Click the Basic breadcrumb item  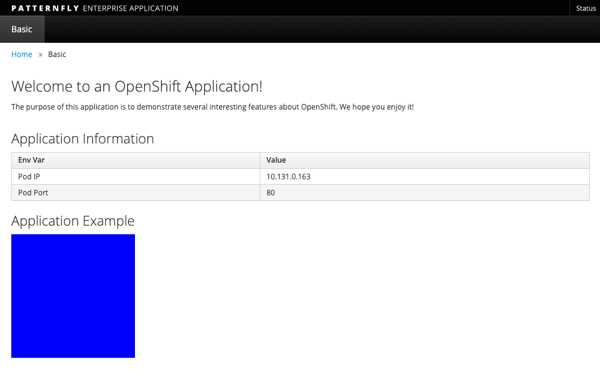(x=57, y=54)
